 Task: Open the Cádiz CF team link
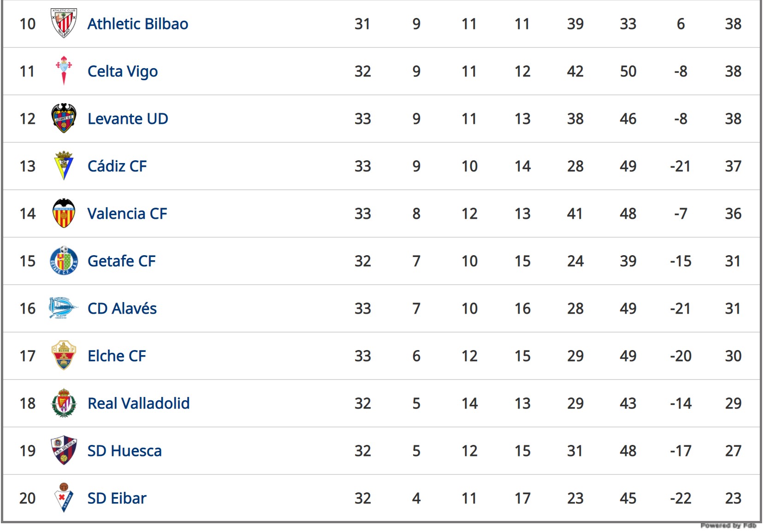coord(117,166)
